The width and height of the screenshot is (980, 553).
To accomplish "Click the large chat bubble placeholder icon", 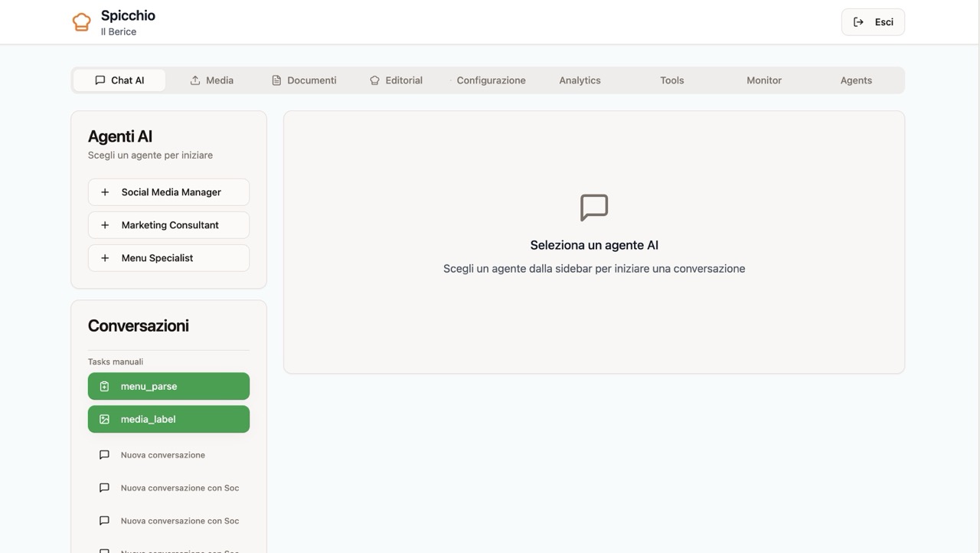I will pos(594,208).
